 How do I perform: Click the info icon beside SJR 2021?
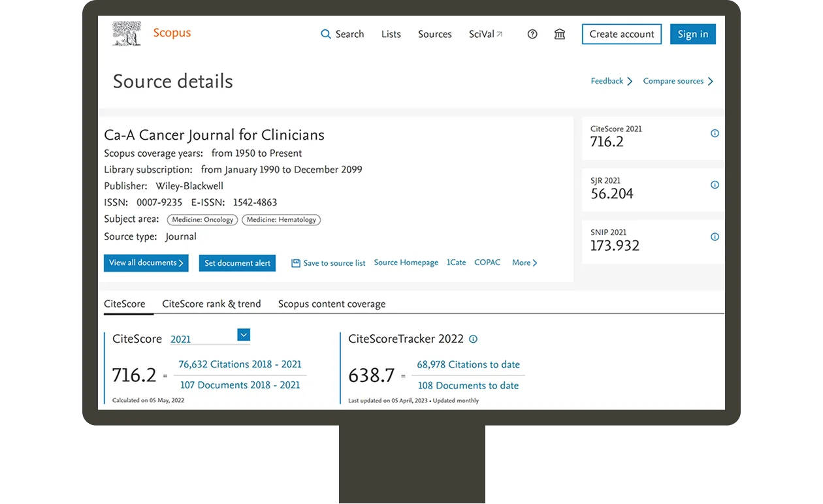[715, 184]
